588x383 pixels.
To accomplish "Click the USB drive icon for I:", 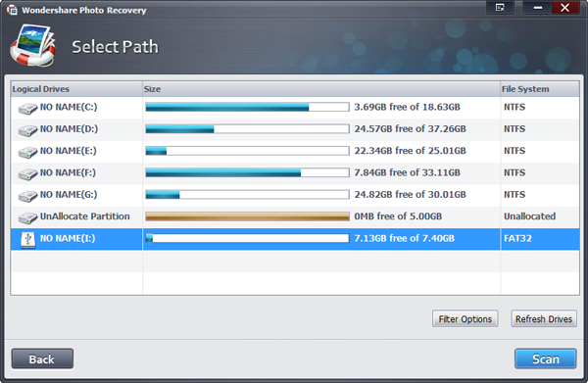I will pyautogui.click(x=27, y=239).
